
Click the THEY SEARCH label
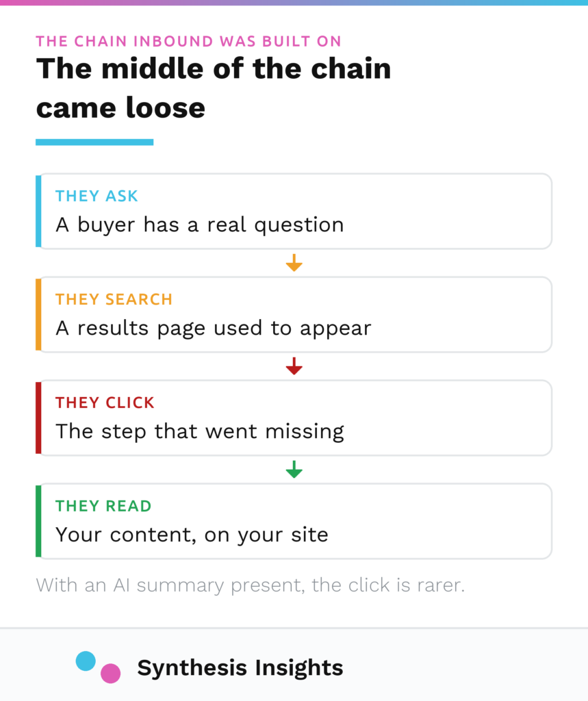click(114, 300)
